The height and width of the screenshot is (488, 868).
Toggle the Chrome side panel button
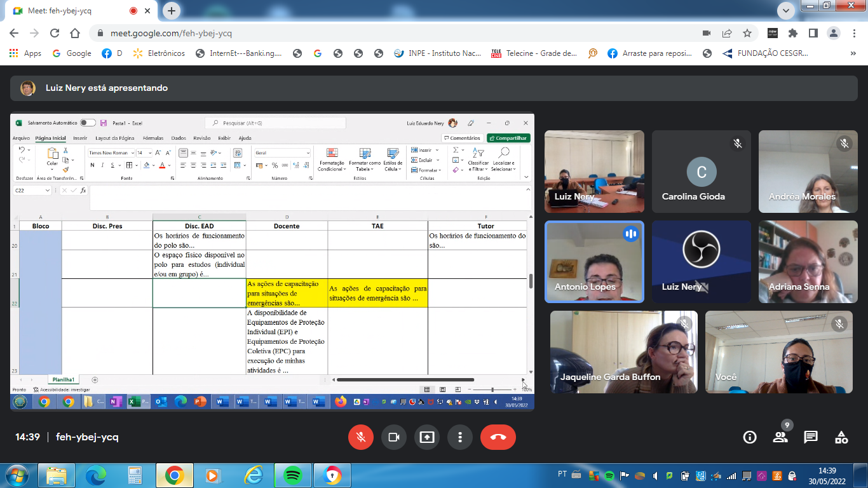[813, 33]
